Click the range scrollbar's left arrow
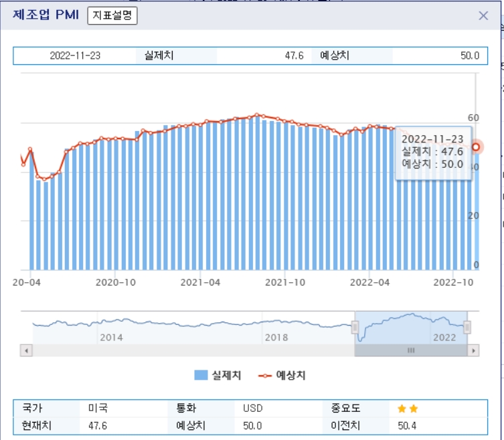This screenshot has width=504, height=440. click(x=26, y=350)
